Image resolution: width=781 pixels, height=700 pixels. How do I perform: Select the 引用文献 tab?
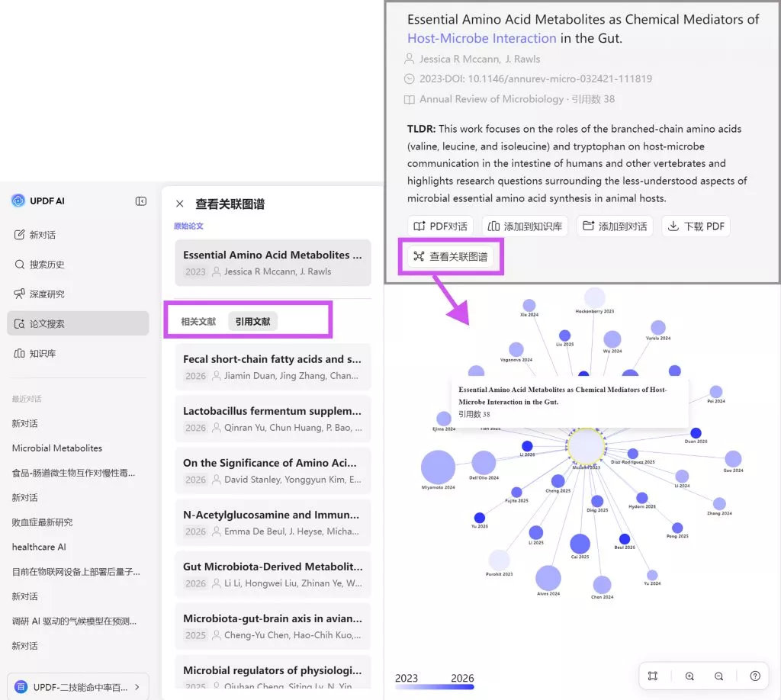252,322
